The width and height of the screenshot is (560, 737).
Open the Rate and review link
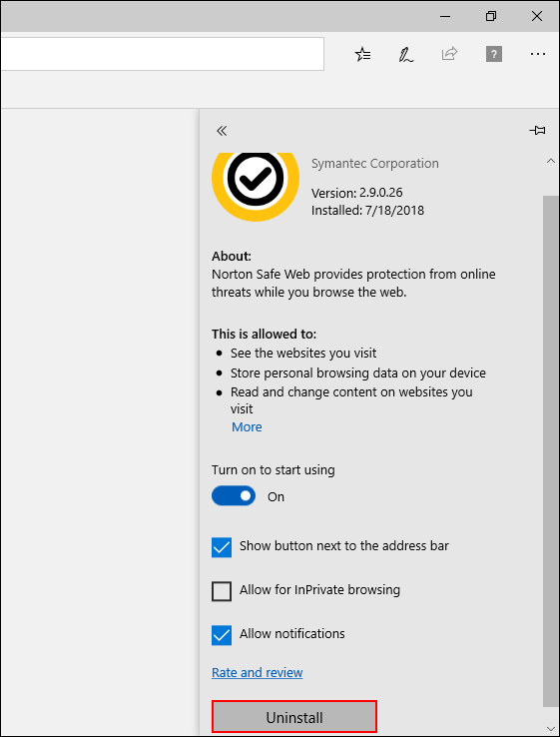click(x=257, y=673)
